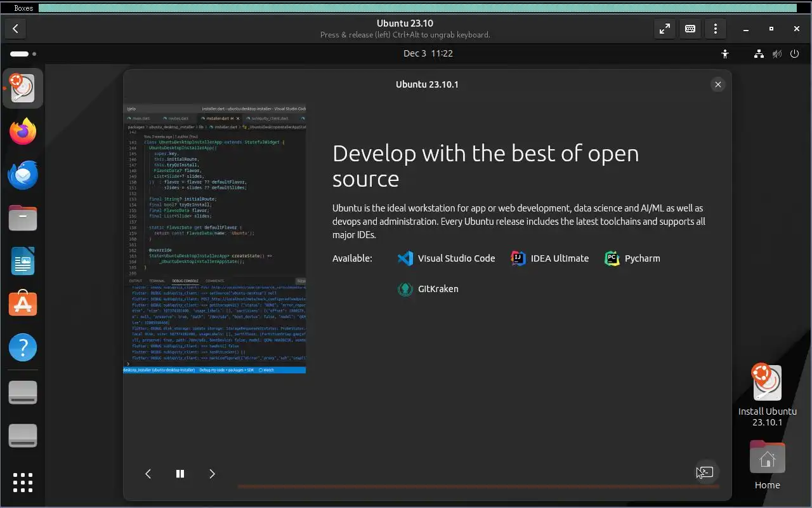Screen dimensions: 812x508
Task: Open the accessibility menu in top bar
Action: click(x=725, y=54)
